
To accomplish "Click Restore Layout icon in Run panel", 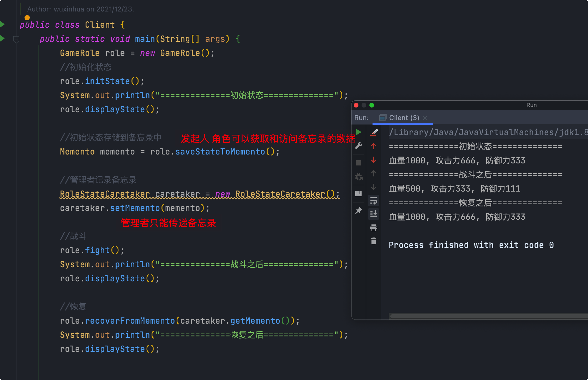I will point(358,194).
